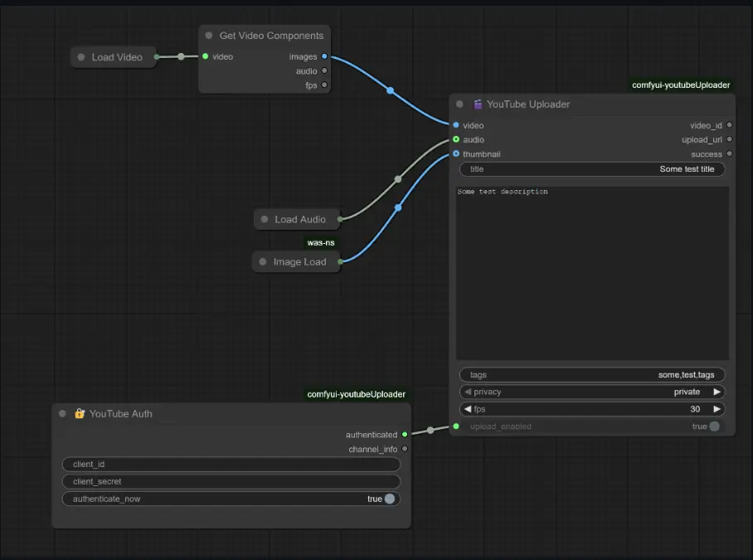Click the client_secret input field
Screen dimensions: 753x560
pyautogui.click(x=231, y=481)
